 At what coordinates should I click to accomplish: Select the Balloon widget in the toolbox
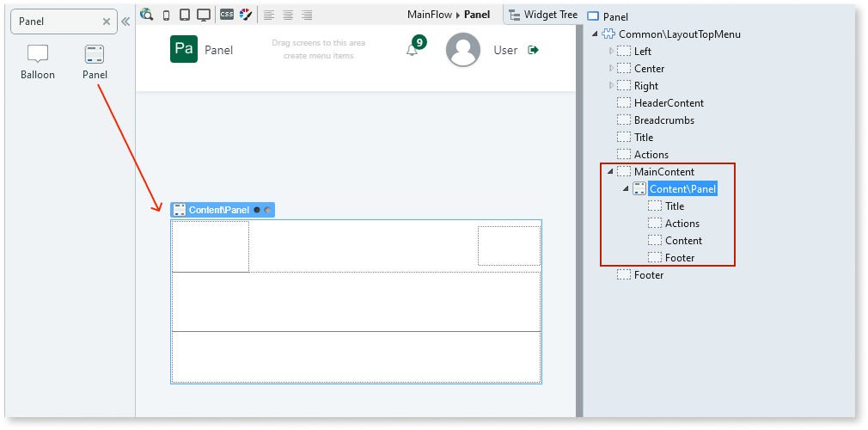[38, 61]
